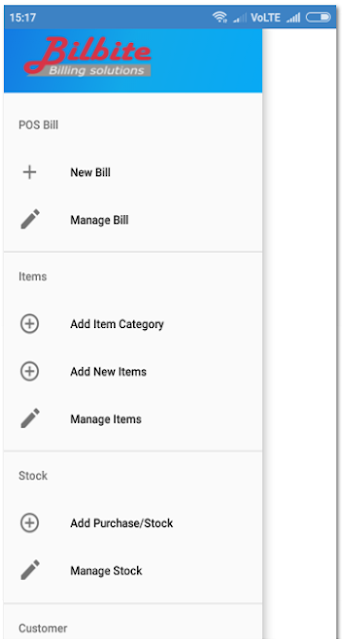The height and width of the screenshot is (640, 360).
Task: Choose Add Purchase/Stock in the drawer
Action: pyautogui.click(x=133, y=523)
